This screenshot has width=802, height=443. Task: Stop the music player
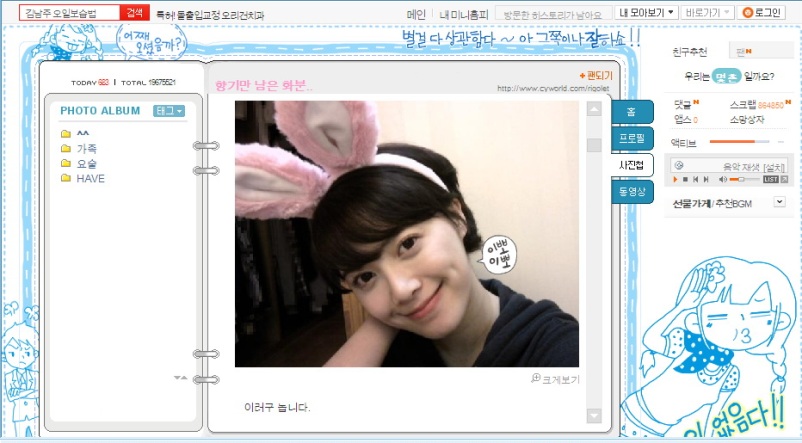tap(685, 180)
